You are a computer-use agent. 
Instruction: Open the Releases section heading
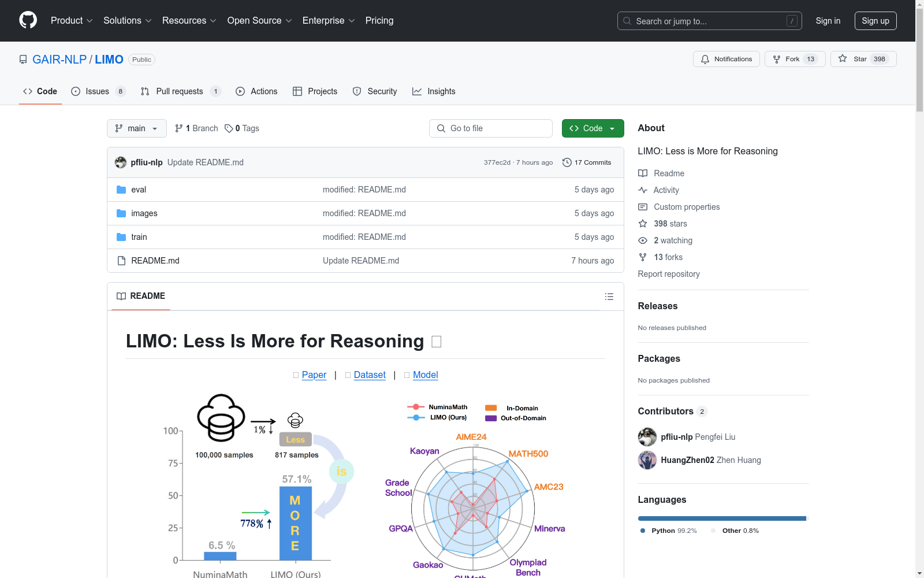[x=658, y=306]
